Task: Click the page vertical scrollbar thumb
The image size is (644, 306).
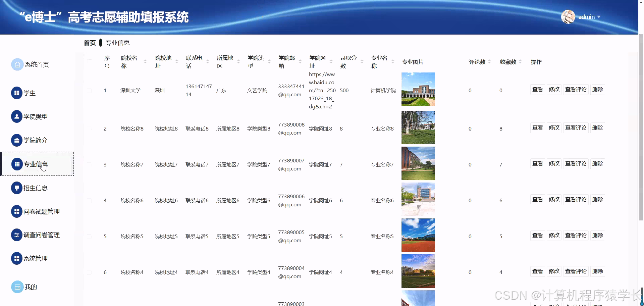Action: [641, 127]
